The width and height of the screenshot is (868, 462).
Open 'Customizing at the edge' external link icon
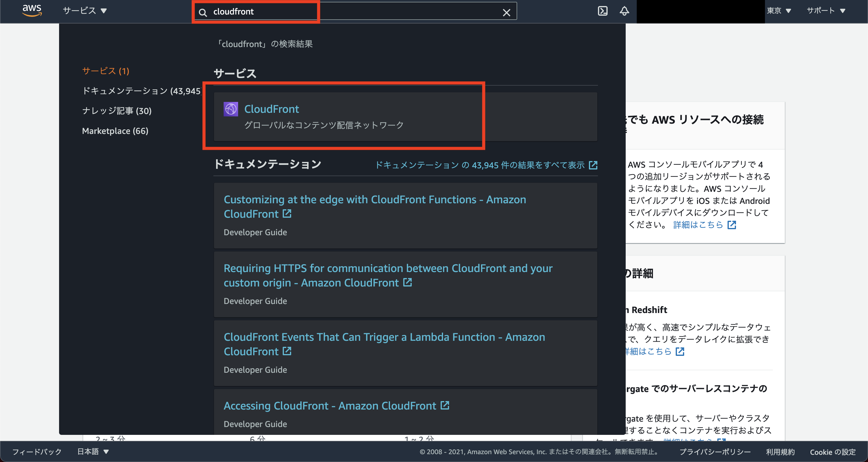(287, 214)
